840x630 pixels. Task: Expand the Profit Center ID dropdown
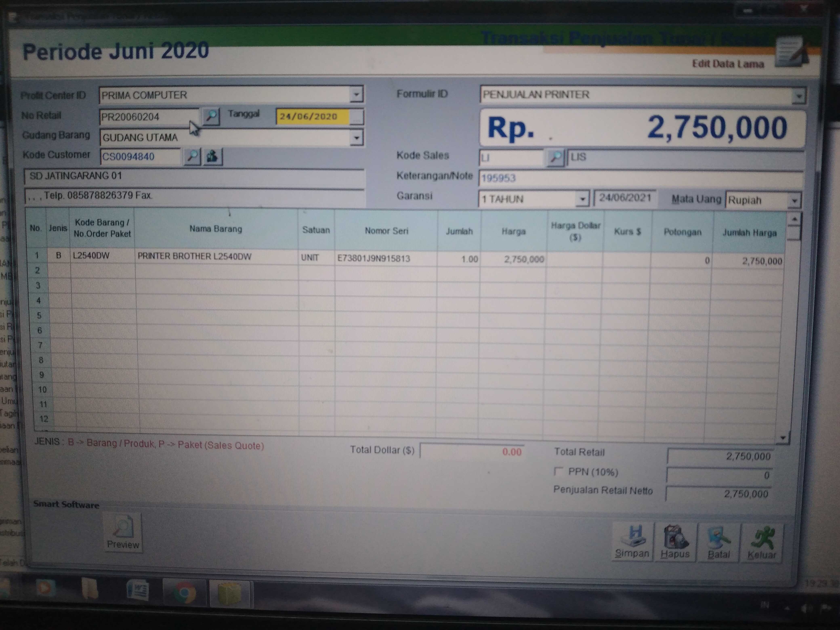click(356, 94)
